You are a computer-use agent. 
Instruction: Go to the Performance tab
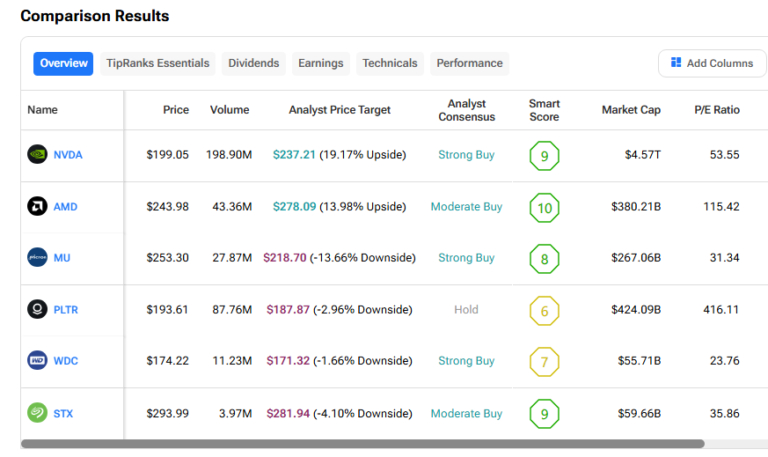pyautogui.click(x=469, y=63)
